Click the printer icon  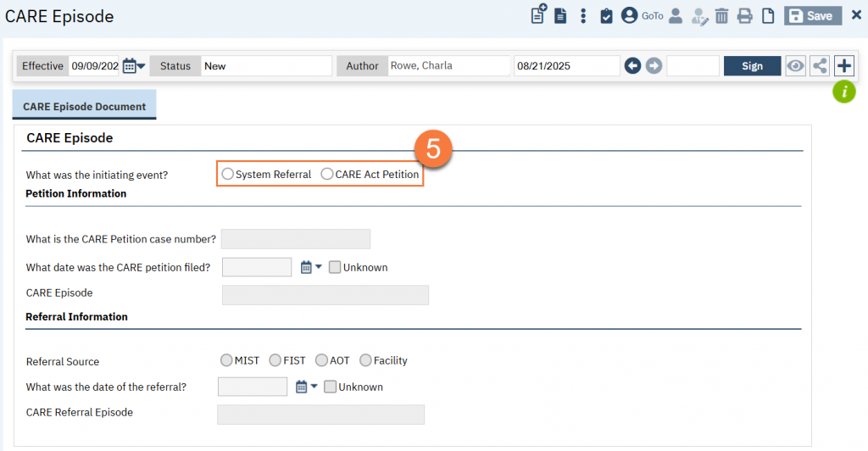[744, 16]
